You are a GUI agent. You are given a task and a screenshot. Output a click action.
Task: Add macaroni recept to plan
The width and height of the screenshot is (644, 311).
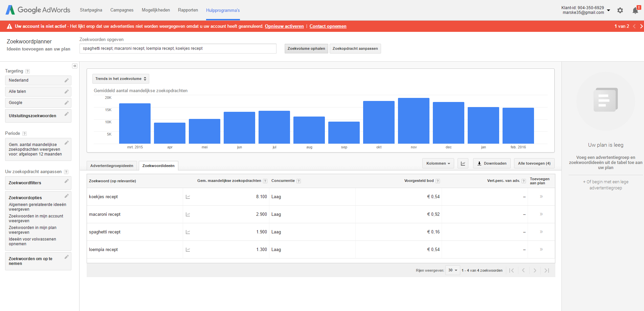[x=541, y=214]
